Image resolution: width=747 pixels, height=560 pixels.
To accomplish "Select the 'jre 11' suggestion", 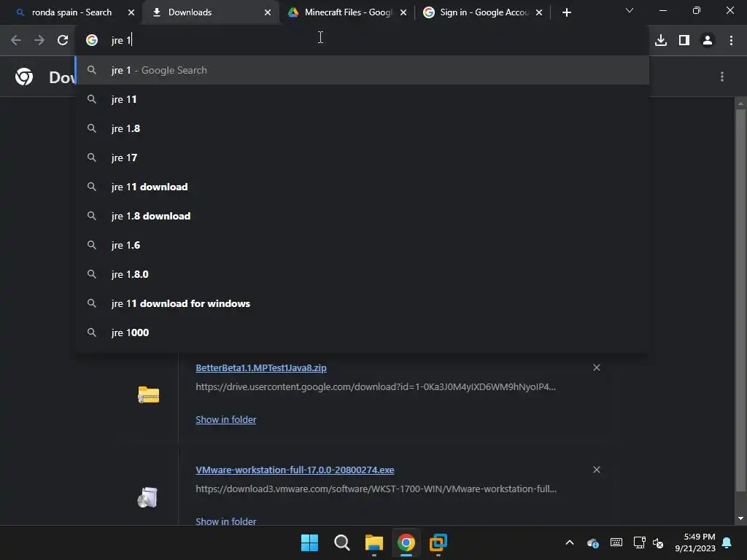I will click(362, 99).
